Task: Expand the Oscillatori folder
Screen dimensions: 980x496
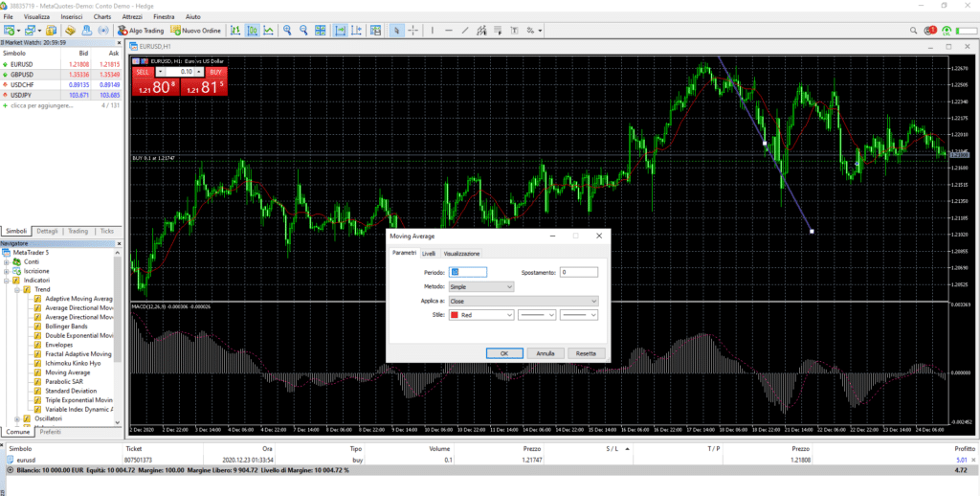Action: pos(17,418)
